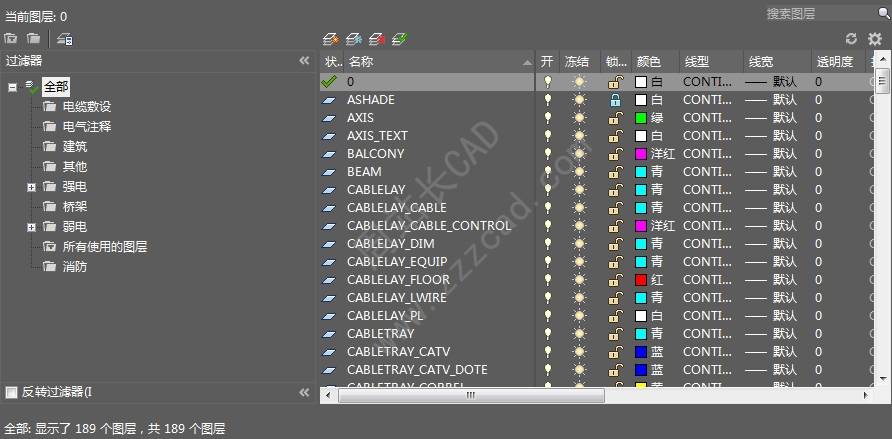Click the red color swatch of CABLELAY_FLOOR
Image resolution: width=892 pixels, height=439 pixels.
pos(641,280)
